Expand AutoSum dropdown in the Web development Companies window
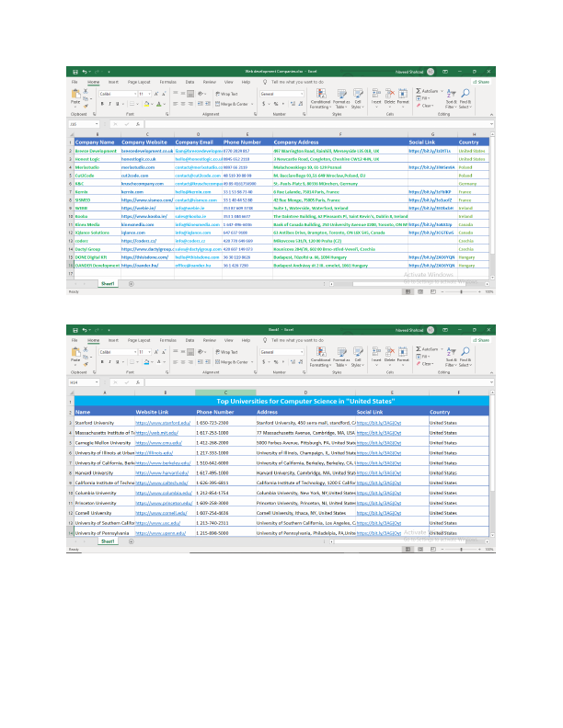This screenshot has width=563, height=728. pyautogui.click(x=442, y=91)
